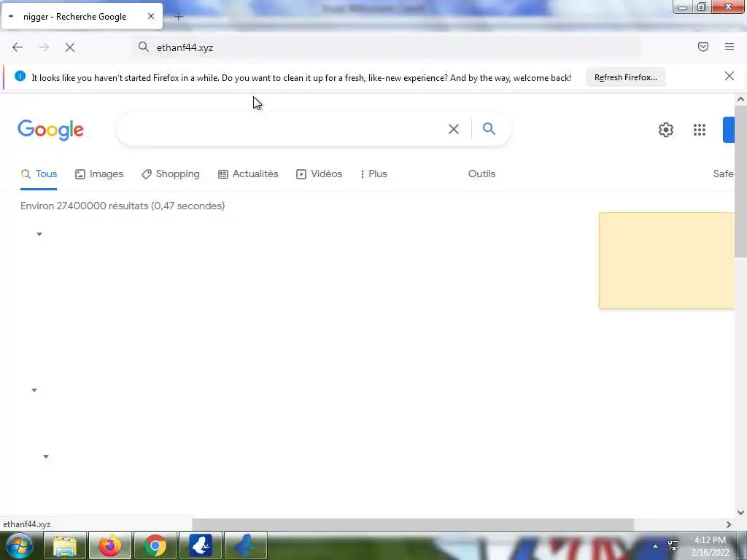Click the address bar showing ethanf44.xyz
Screen dimensions: 747x560
click(386, 47)
